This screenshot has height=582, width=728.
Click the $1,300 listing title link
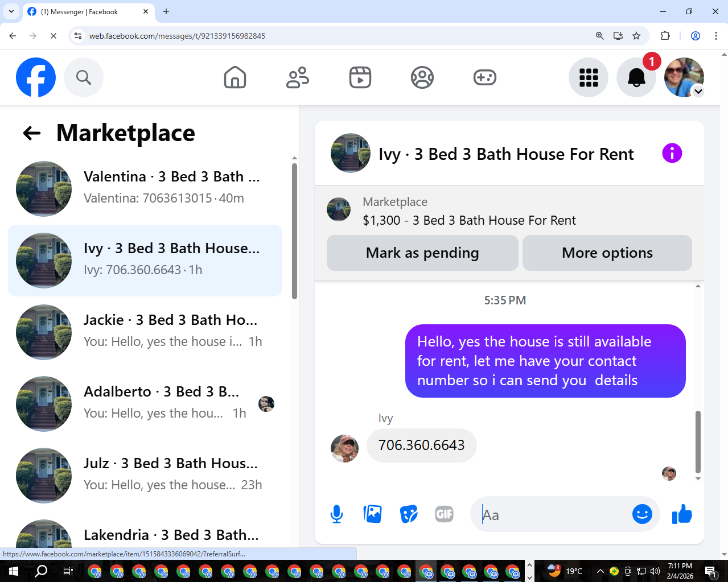[469, 221]
